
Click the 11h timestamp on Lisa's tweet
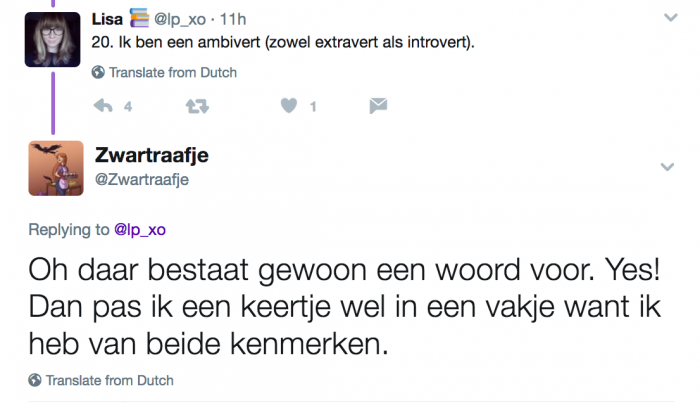233,19
